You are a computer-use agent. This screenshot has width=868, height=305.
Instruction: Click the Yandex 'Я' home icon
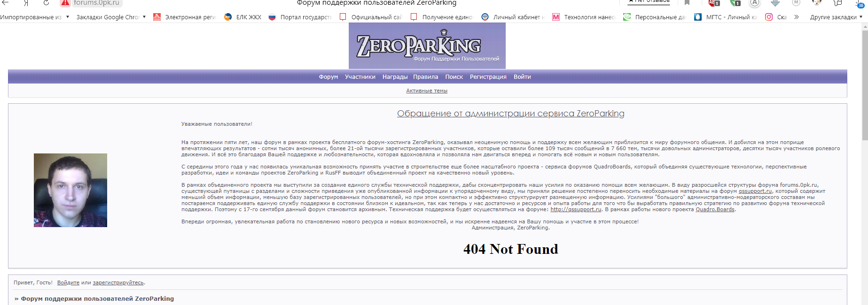coord(26,2)
